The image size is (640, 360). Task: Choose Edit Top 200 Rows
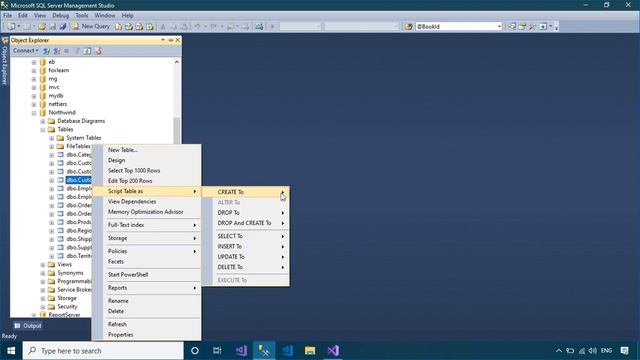[x=147, y=181]
